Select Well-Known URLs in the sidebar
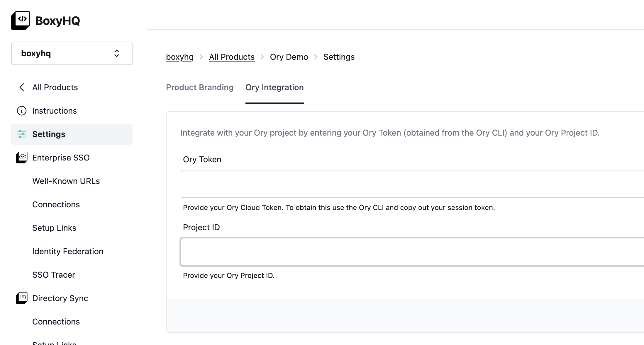Image resolution: width=644 pixels, height=345 pixels. (66, 181)
